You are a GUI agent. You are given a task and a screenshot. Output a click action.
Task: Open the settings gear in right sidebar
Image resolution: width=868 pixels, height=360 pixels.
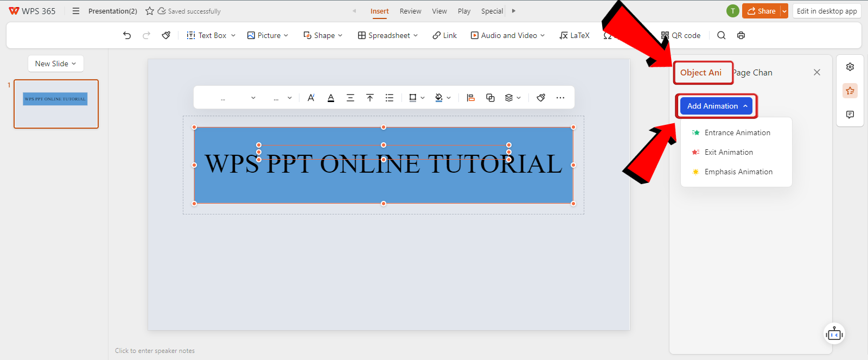[x=850, y=67]
